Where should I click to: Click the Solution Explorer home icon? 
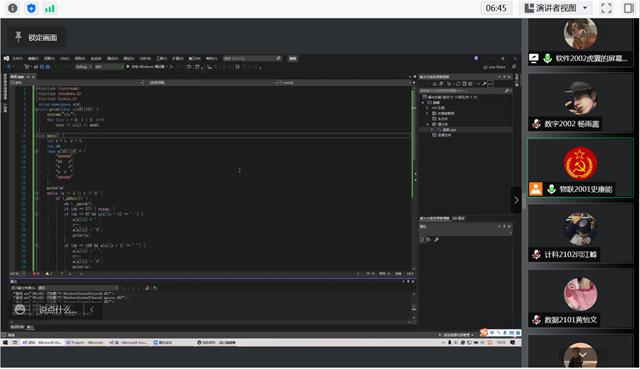tap(434, 84)
